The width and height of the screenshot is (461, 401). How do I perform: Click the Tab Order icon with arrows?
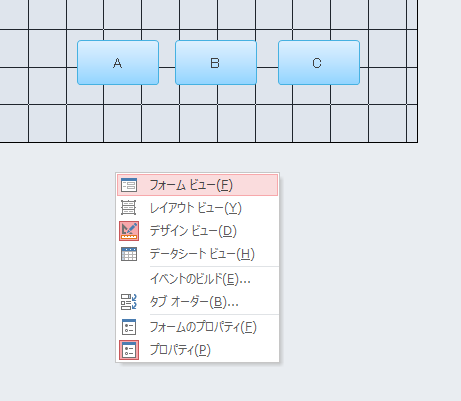[x=129, y=302]
